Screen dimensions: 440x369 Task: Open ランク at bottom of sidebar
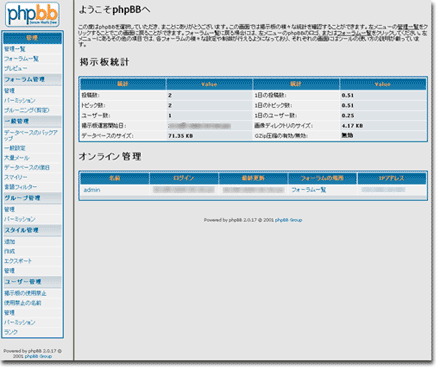(11, 332)
